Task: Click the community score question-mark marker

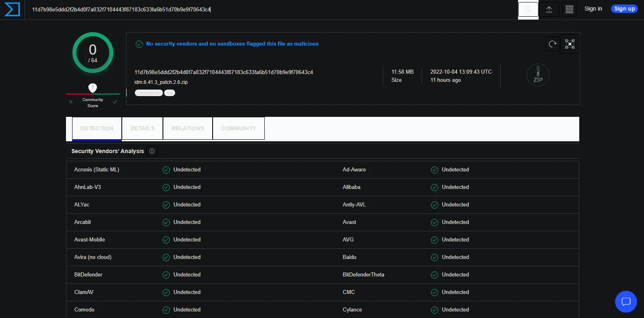Action: [93, 88]
